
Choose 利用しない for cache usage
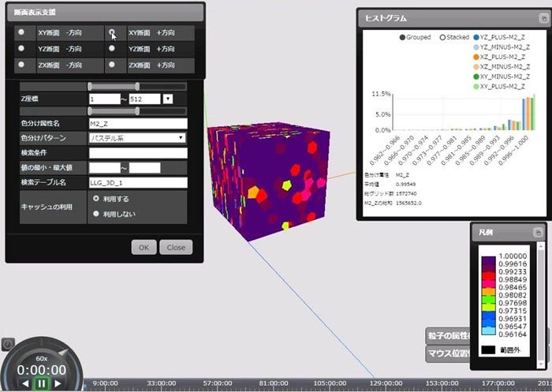pyautogui.click(x=96, y=213)
